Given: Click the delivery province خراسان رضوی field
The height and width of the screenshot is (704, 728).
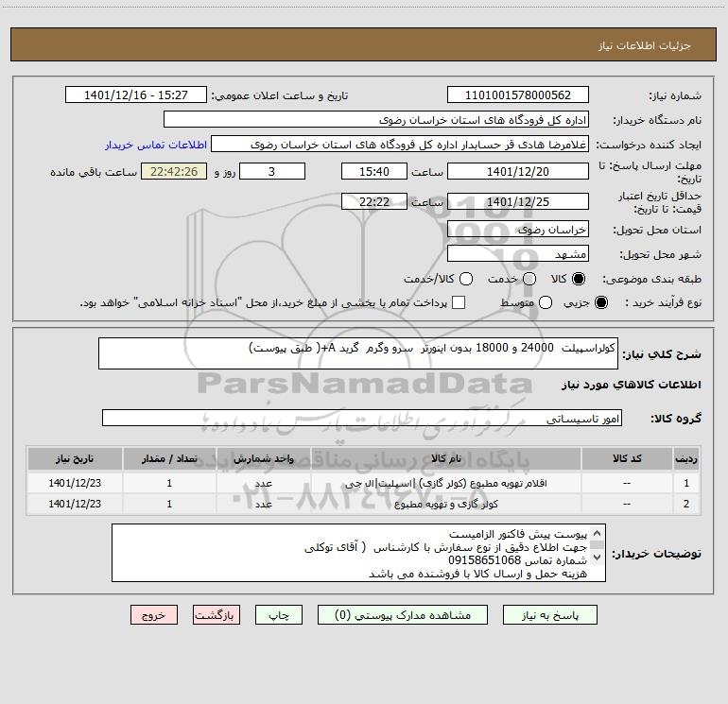Looking at the screenshot, I should [518, 230].
